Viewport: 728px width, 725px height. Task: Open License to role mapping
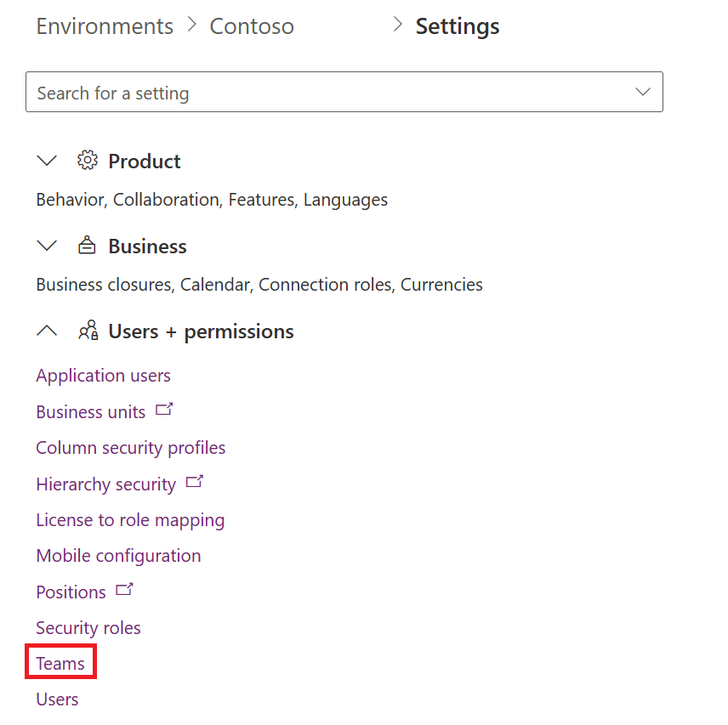[x=130, y=519]
